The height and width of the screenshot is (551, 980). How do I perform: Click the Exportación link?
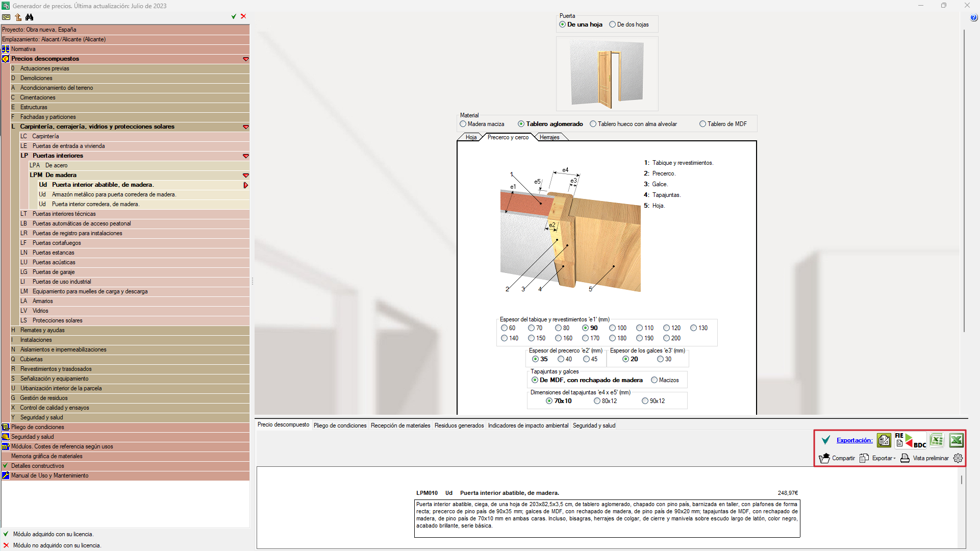click(x=854, y=440)
